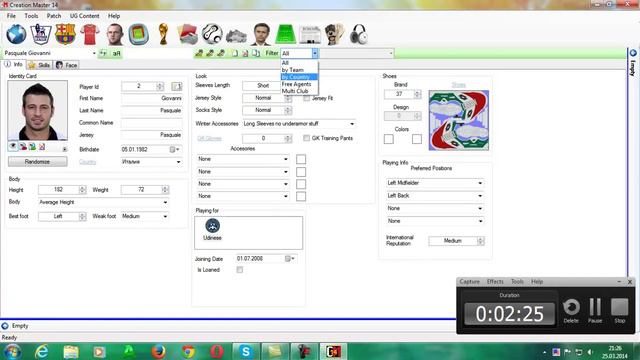Open the Birthdate calendar dropdown
The image size is (640, 360).
tap(175, 150)
